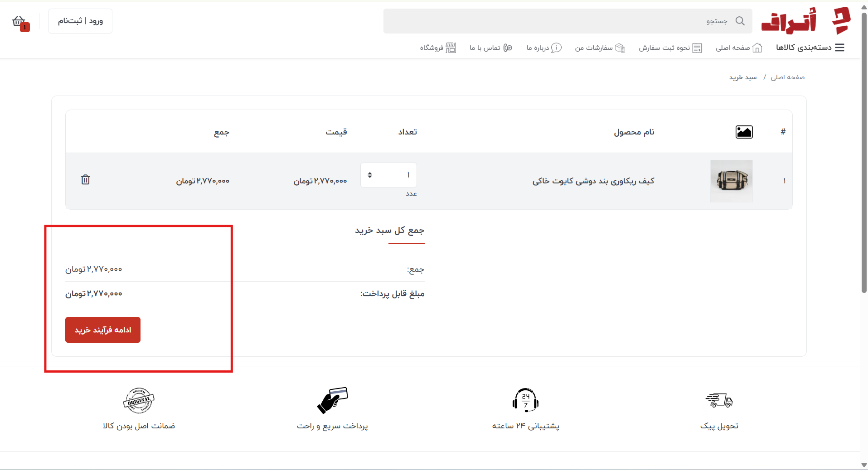Screen dimensions: 868x470
Task: Click the card payment hand icon
Action: pos(332,400)
